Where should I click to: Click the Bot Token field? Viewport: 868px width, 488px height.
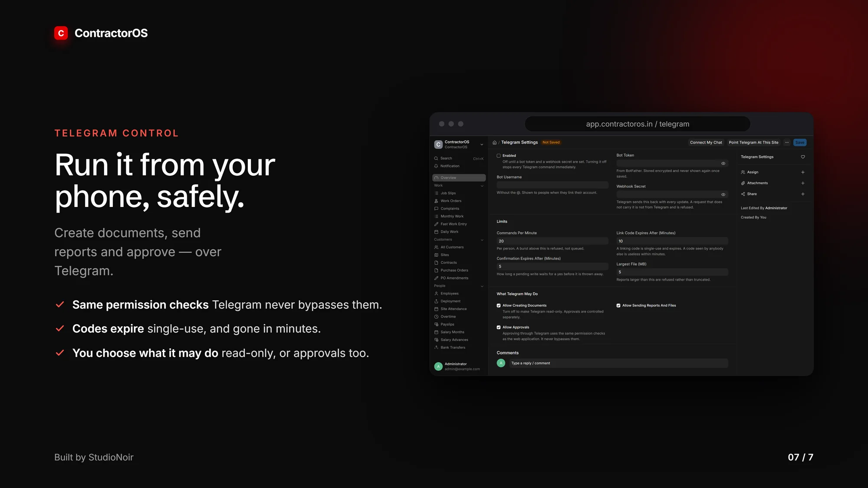point(672,163)
